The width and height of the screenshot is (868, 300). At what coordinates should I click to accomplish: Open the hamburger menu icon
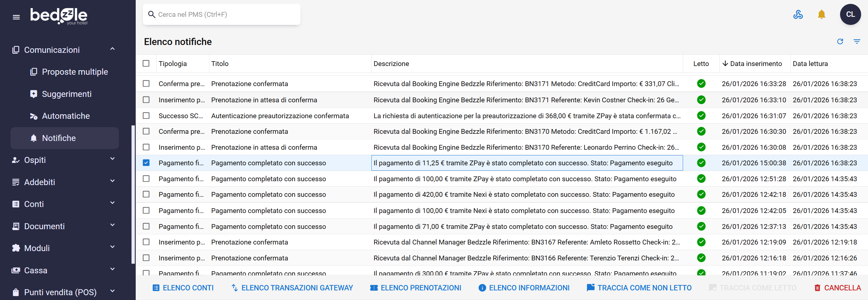16,17
